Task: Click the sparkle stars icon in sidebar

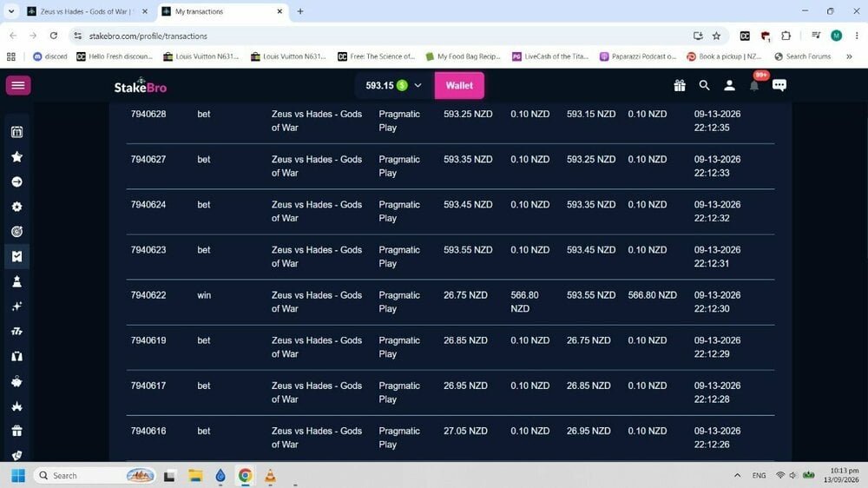Action: pyautogui.click(x=17, y=307)
